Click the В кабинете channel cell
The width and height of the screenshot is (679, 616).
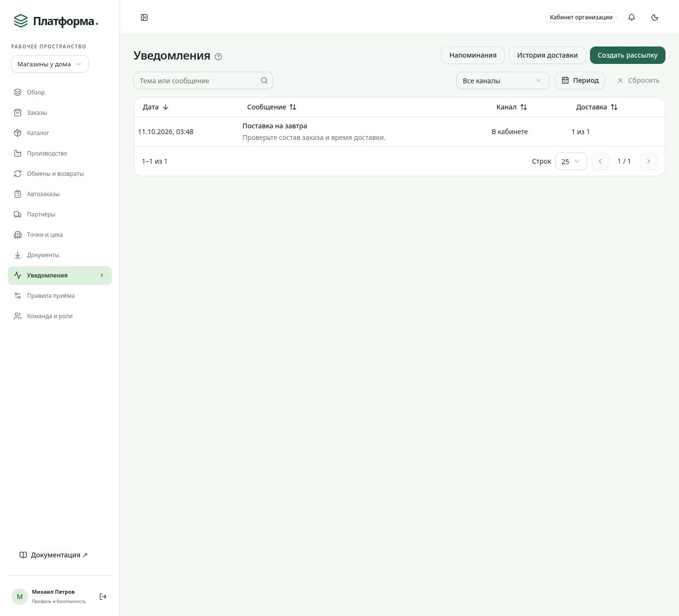(x=510, y=132)
